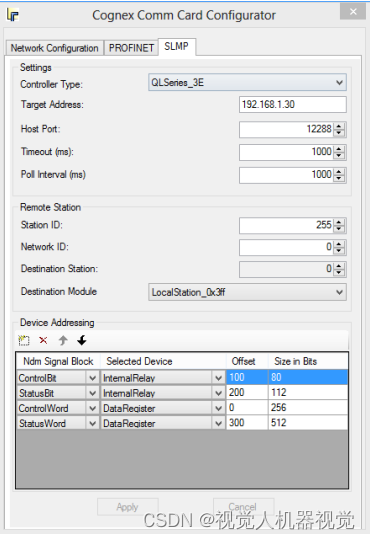
Task: Open the Destination Module dropdown
Action: point(247,292)
